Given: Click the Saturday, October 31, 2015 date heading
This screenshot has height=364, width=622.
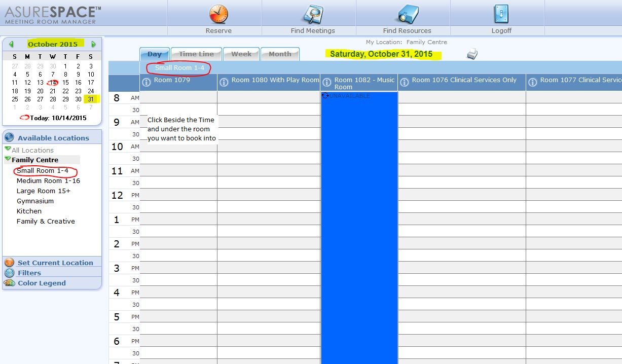Looking at the screenshot, I should click(x=381, y=54).
